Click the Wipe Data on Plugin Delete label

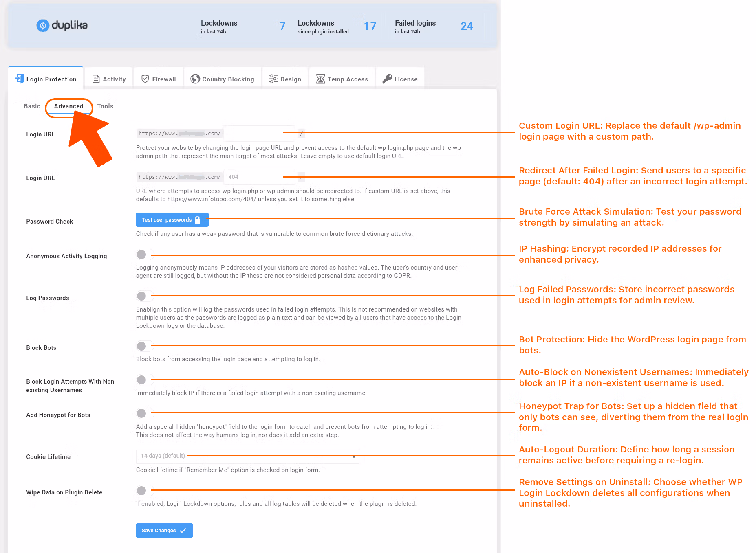pos(64,492)
